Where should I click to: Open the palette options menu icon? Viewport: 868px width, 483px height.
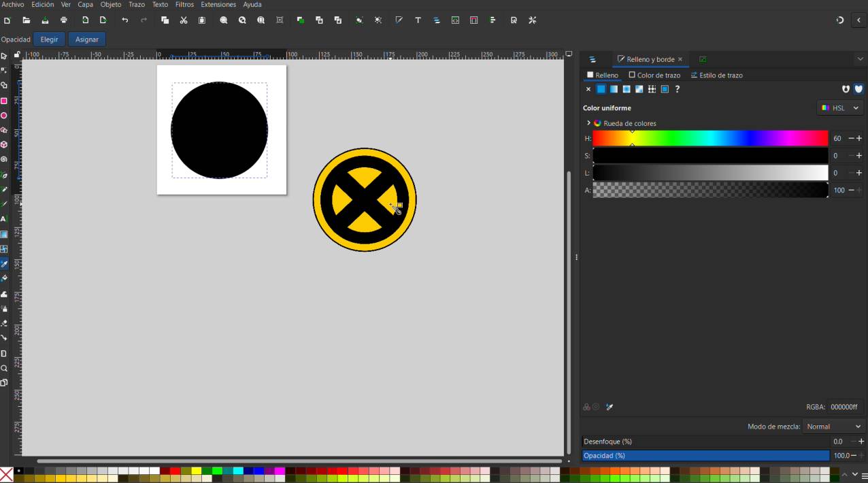[864, 475]
